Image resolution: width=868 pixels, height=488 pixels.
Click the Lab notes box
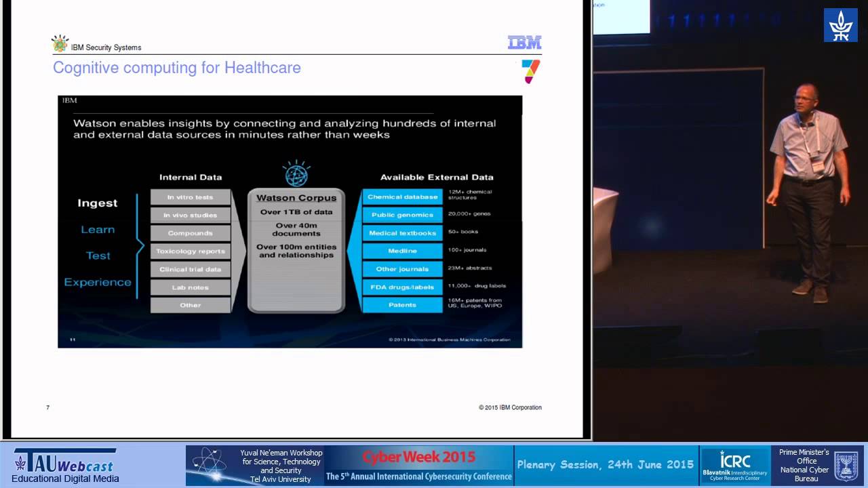coord(191,287)
